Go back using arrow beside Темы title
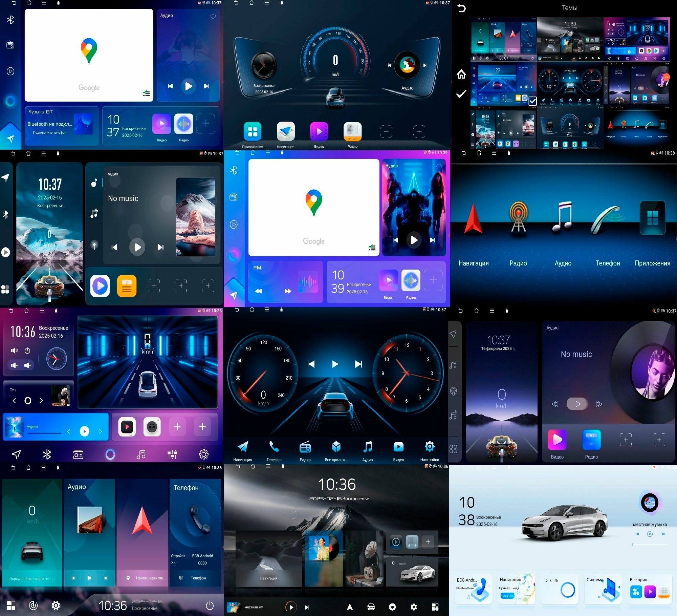The width and height of the screenshot is (677, 616). 461,8
